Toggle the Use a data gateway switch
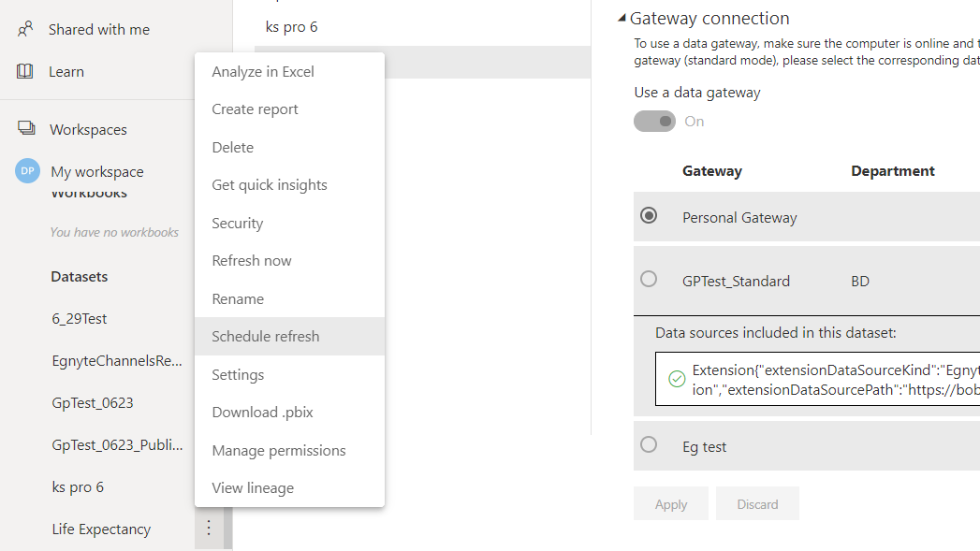The width and height of the screenshot is (980, 551). [654, 122]
